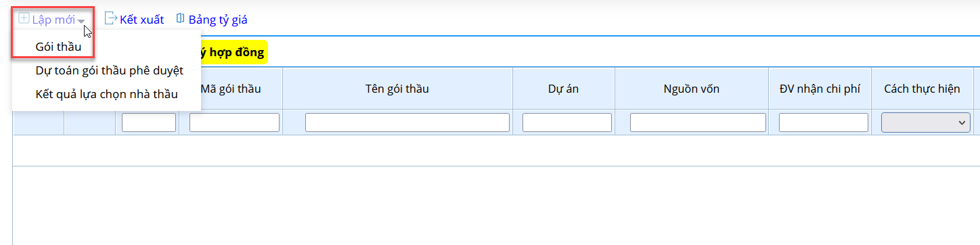Click the Lập mới button label
The width and height of the screenshot is (980, 245).
53,20
